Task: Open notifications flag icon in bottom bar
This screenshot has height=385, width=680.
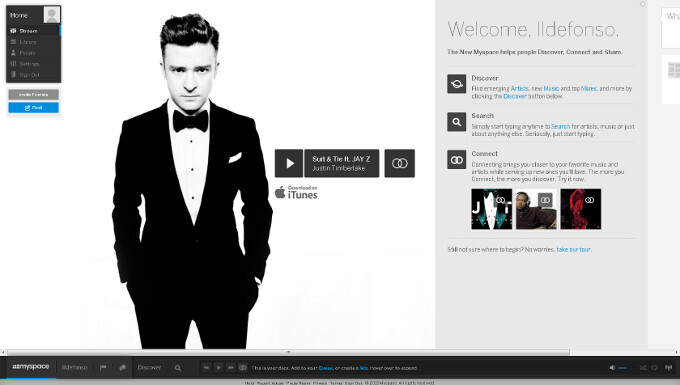Action: (x=103, y=368)
